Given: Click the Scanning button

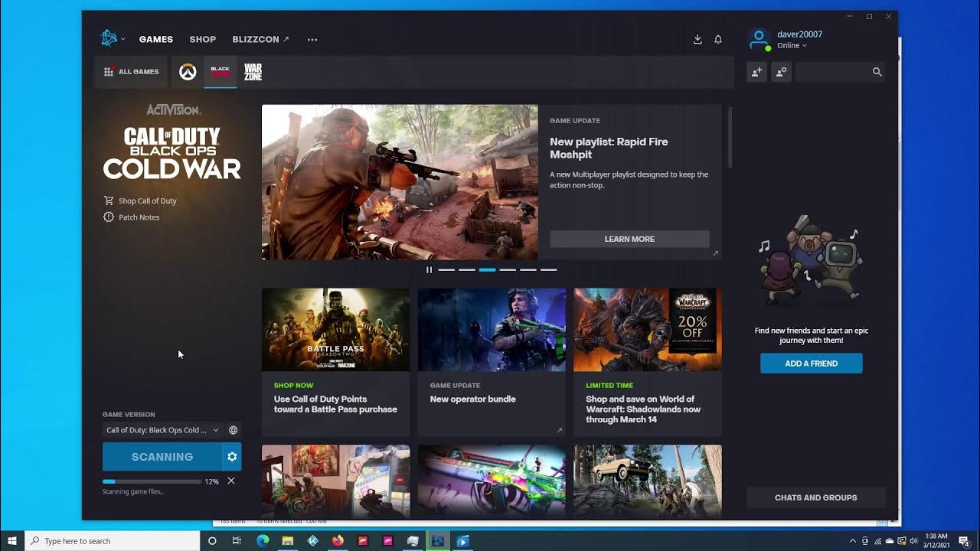Looking at the screenshot, I should click(162, 457).
